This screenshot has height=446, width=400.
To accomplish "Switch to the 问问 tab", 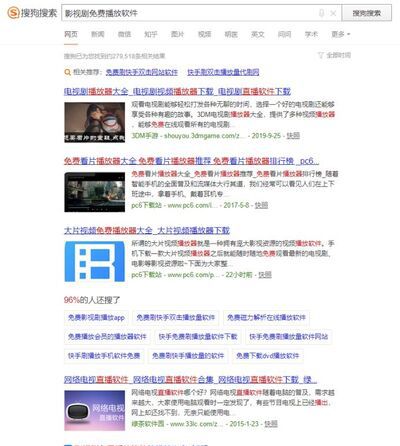I will pos(284,34).
